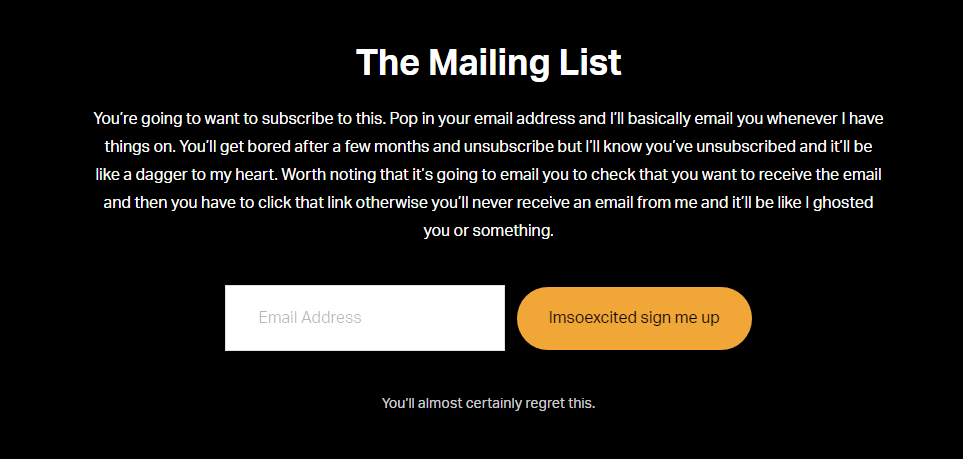963x459 pixels.
Task: Select "The Mailing List" heading
Action: [x=488, y=63]
